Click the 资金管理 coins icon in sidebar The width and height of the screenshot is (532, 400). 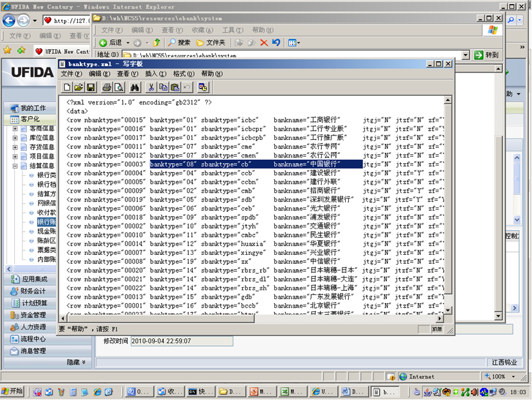click(14, 315)
